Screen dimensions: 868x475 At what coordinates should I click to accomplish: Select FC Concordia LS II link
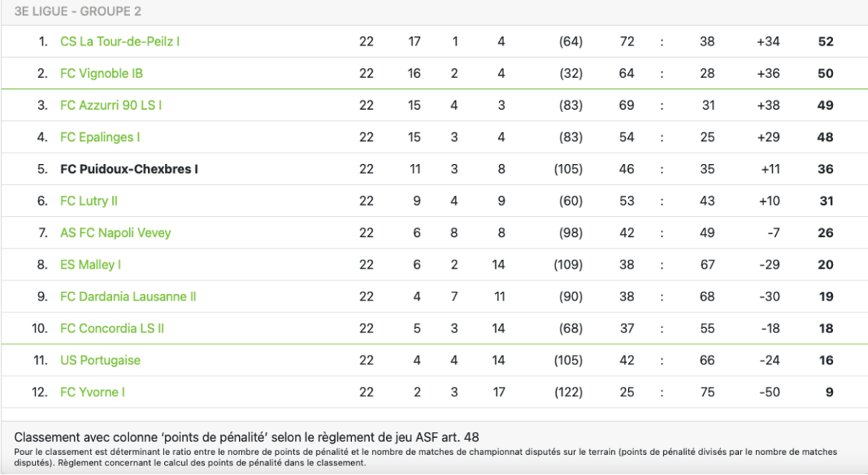click(x=112, y=328)
